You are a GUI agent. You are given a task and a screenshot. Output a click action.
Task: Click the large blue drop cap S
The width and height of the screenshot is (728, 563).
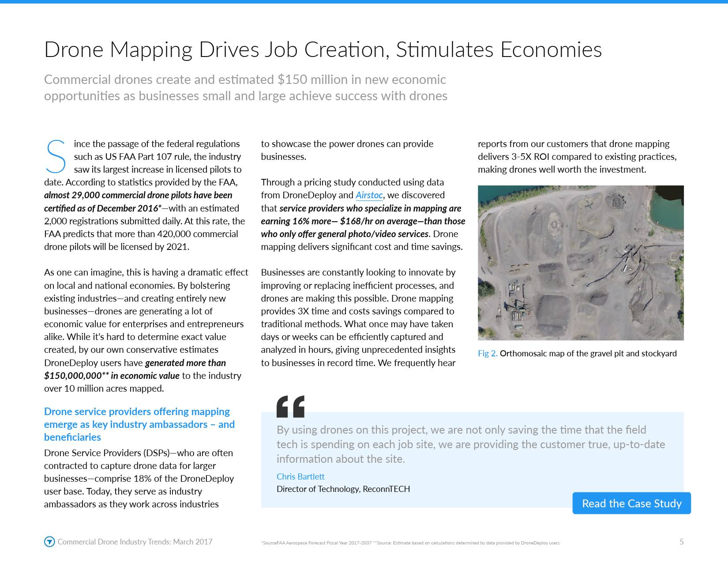coord(56,157)
